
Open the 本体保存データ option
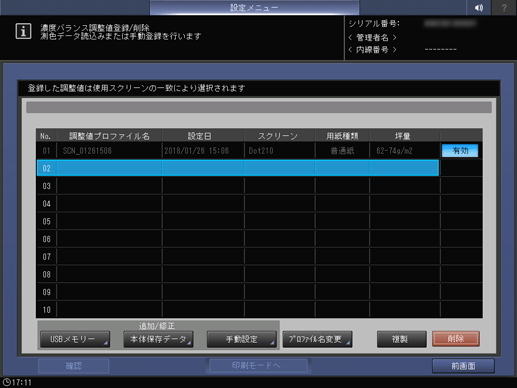point(158,339)
